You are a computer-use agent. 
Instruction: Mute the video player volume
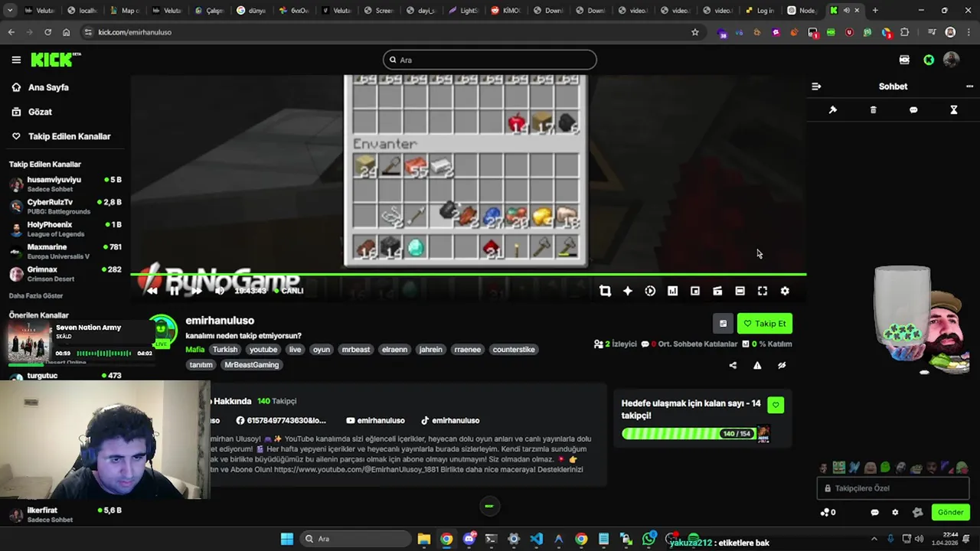[x=220, y=291]
